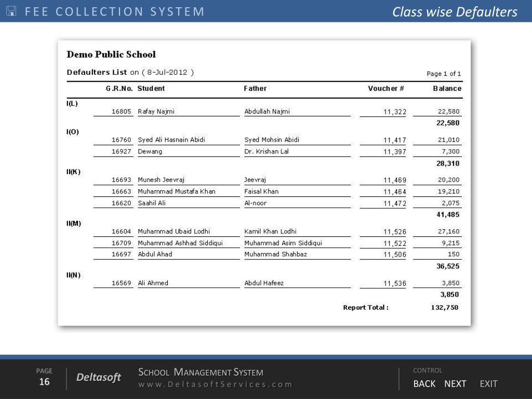Image resolution: width=532 pixels, height=399 pixels.
Task: Click the Demo Public School heading
Action: (x=111, y=55)
